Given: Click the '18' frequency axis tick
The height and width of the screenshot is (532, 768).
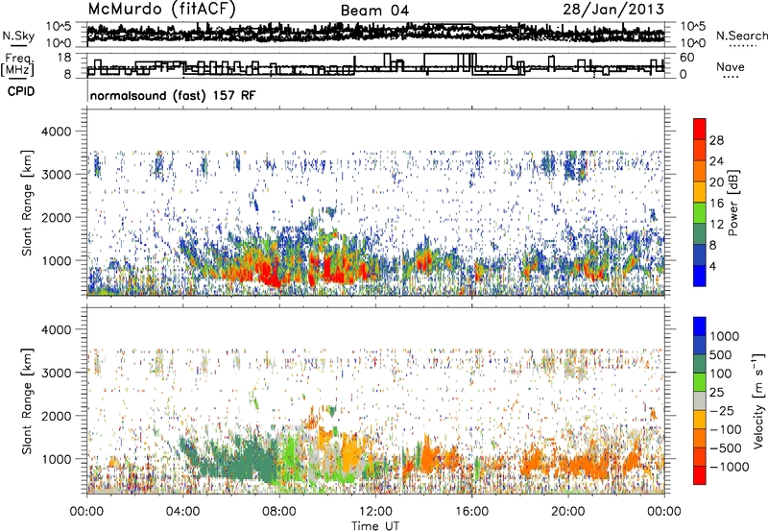Looking at the screenshot, I should (x=64, y=58).
